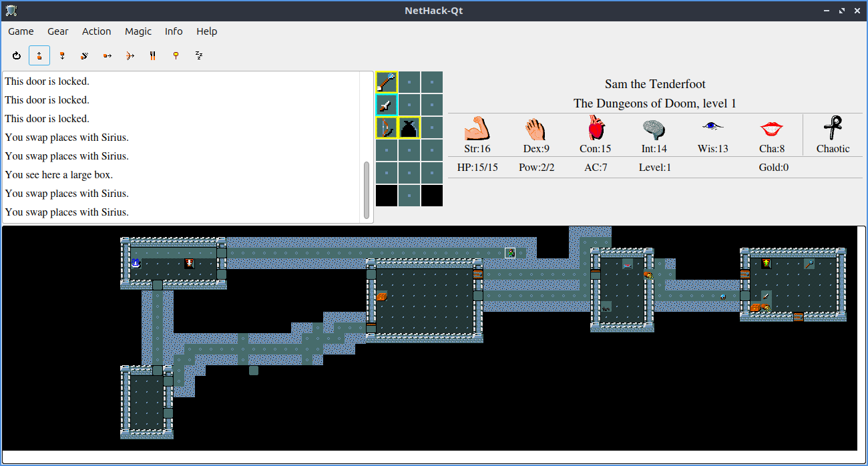
Task: Click the Constitution heart icon
Action: tap(595, 128)
